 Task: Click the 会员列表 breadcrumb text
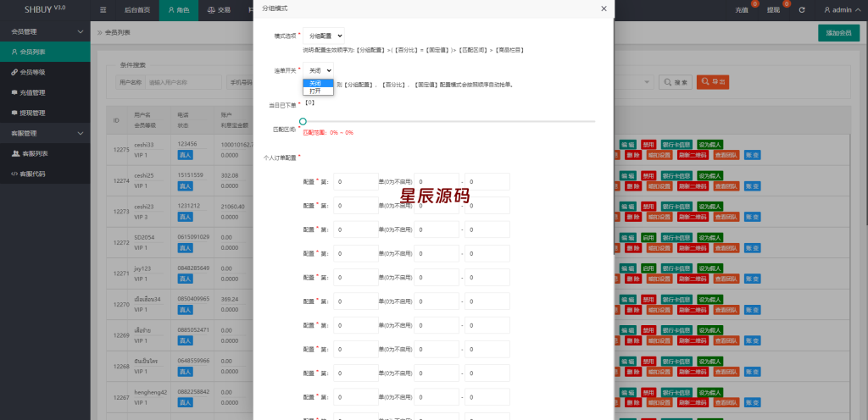pyautogui.click(x=117, y=33)
